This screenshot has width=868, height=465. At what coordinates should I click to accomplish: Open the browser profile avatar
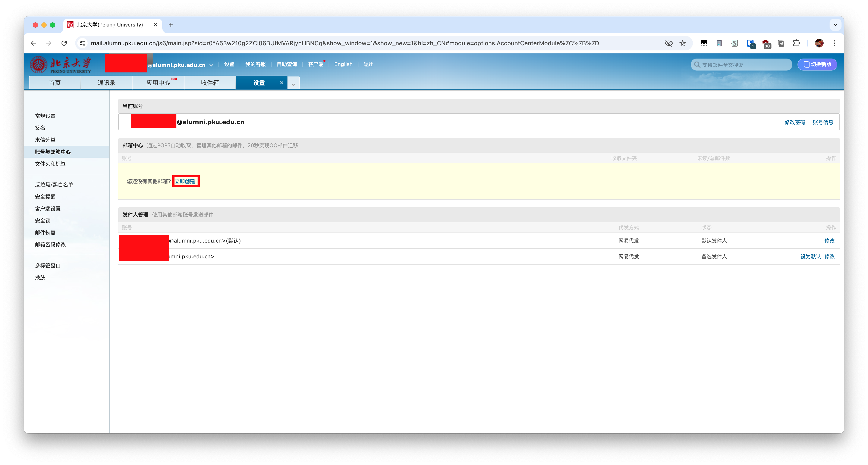[x=819, y=43]
